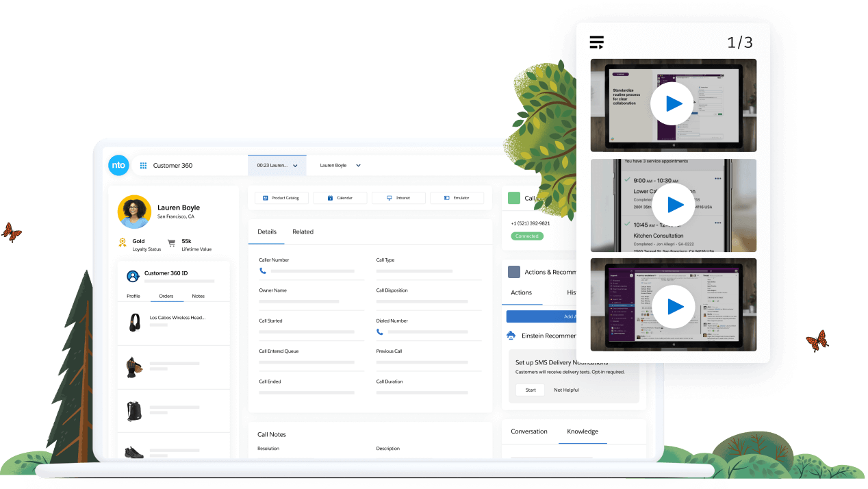Image resolution: width=868 pixels, height=489 pixels.
Task: Switch to the Conversation tab
Action: 529,431
